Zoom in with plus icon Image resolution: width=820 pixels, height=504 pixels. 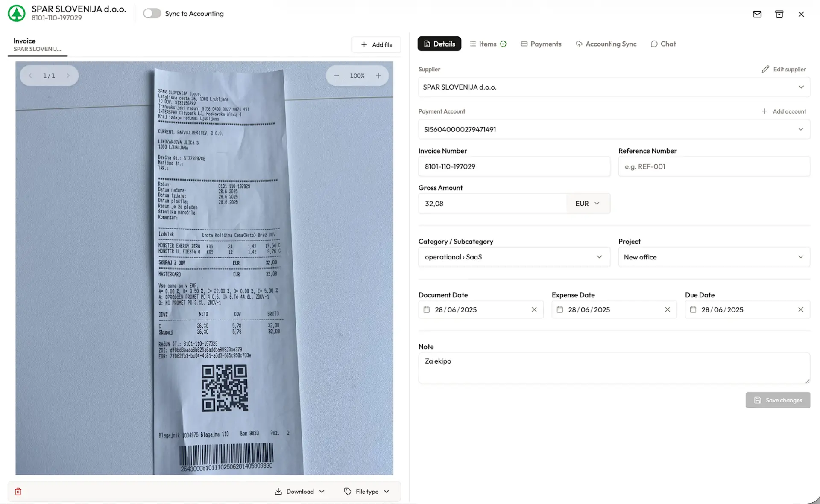click(378, 76)
